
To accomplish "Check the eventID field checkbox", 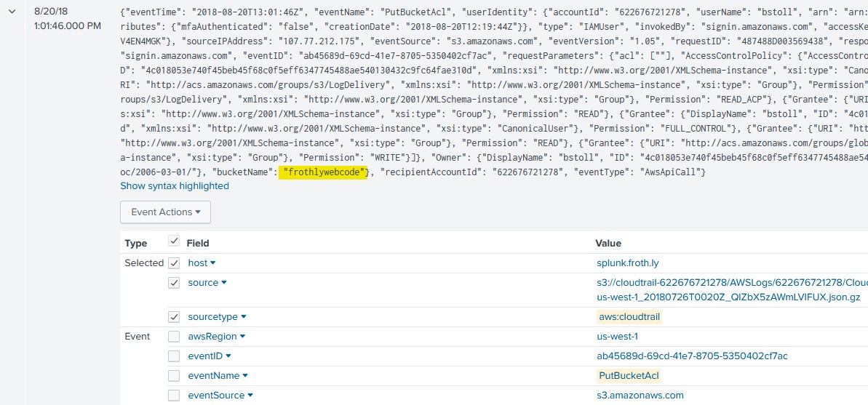I will pyautogui.click(x=174, y=356).
